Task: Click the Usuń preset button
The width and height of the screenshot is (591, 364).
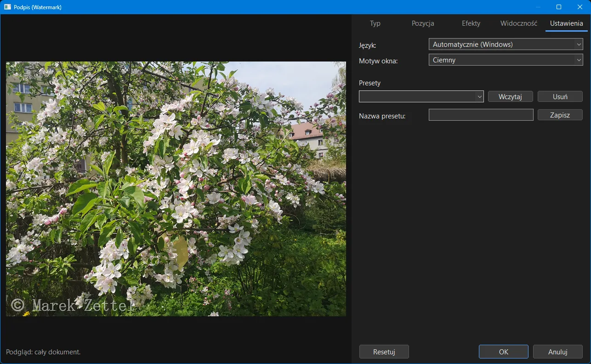Action: [x=560, y=96]
